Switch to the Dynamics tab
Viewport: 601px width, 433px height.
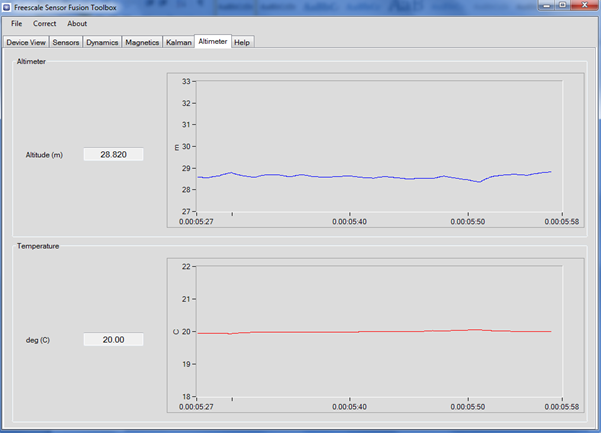click(x=102, y=42)
